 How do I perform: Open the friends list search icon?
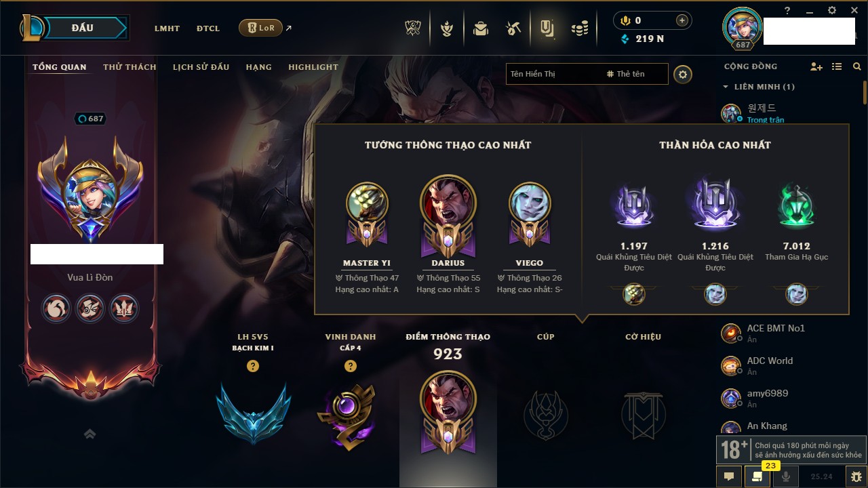coord(857,66)
